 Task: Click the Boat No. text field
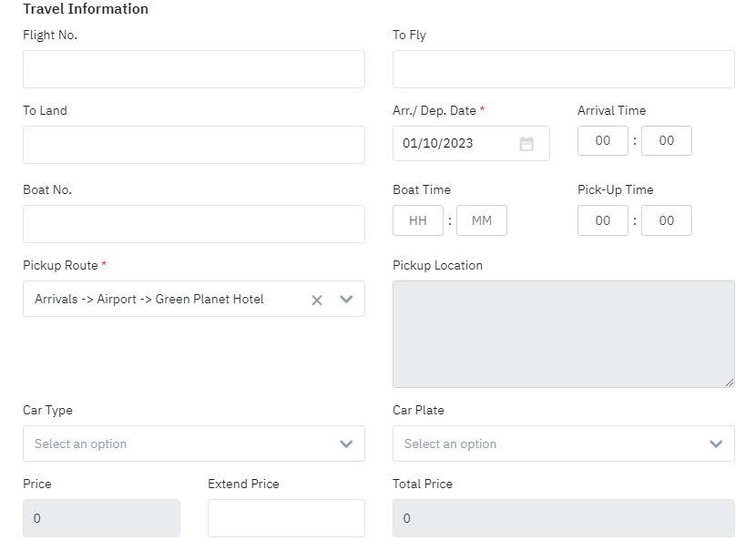193,224
